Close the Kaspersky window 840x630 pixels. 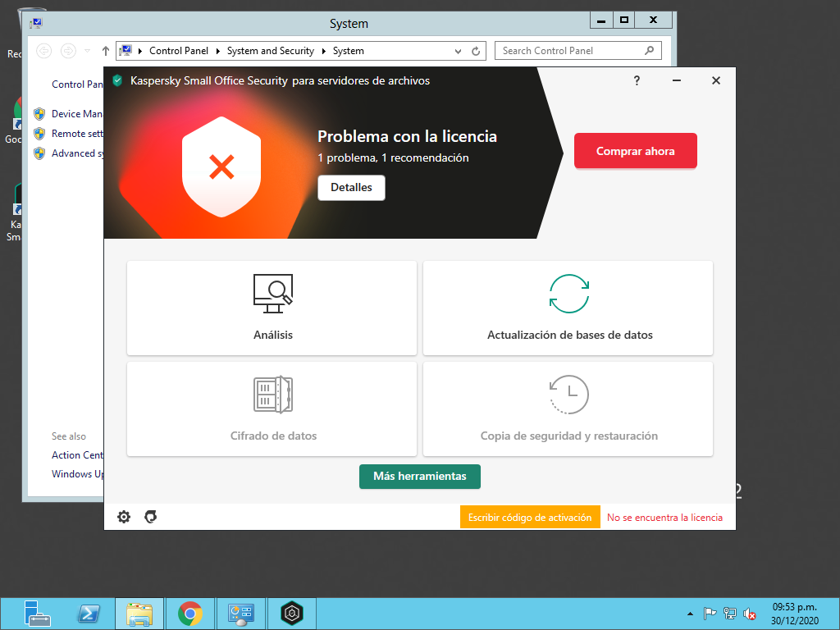pos(715,80)
